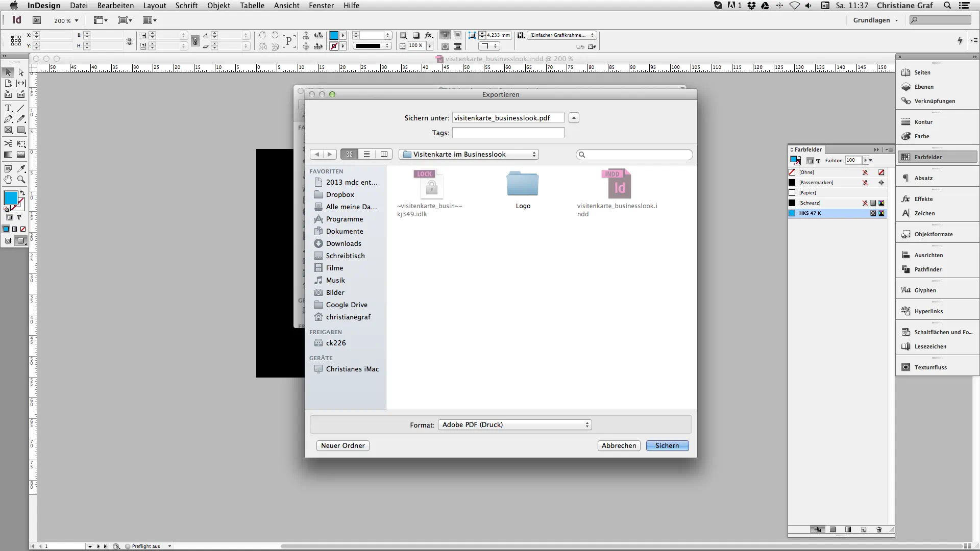Create a Neuer Ordner
The height and width of the screenshot is (551, 980).
(x=342, y=445)
